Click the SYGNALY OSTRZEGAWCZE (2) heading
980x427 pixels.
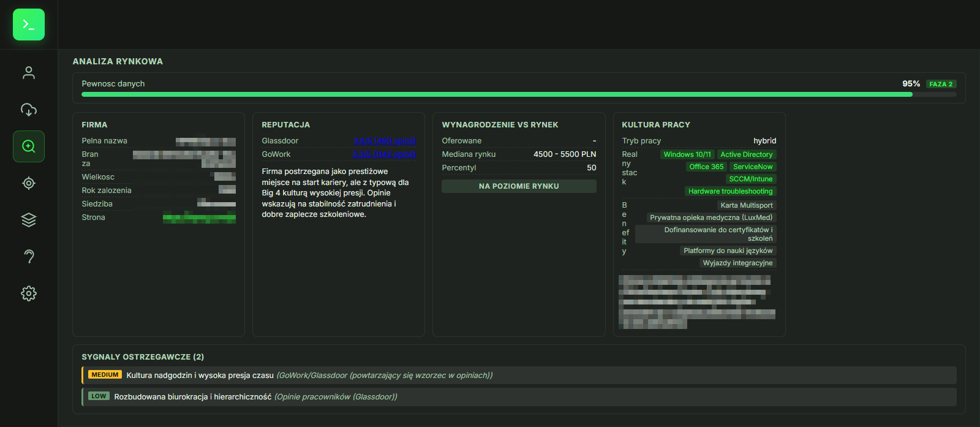point(143,357)
